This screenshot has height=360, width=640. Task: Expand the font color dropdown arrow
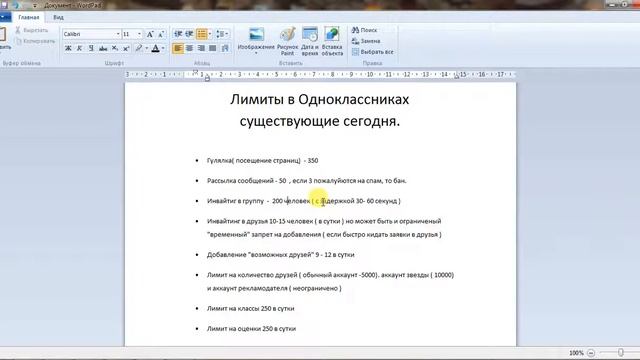pos(163,48)
